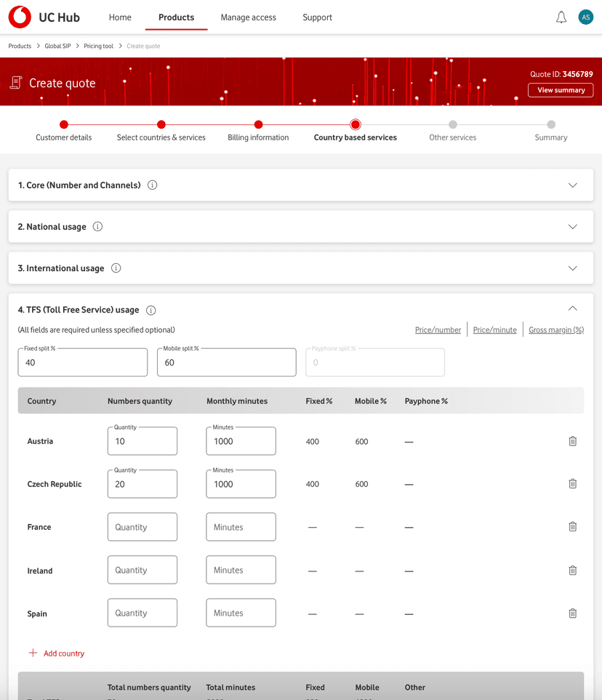The image size is (602, 700).
Task: Click the Numbers quantity column header
Action: pos(140,401)
